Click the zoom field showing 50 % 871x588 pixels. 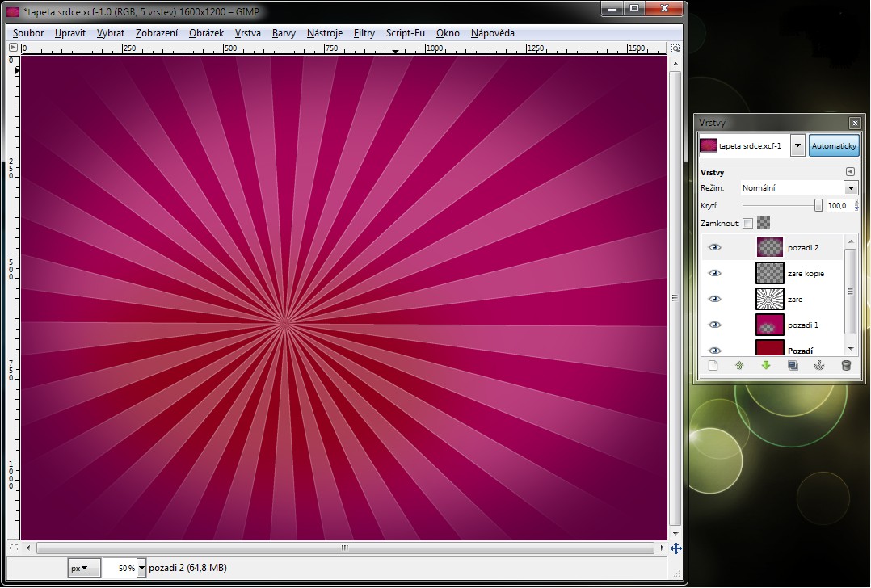click(x=120, y=568)
